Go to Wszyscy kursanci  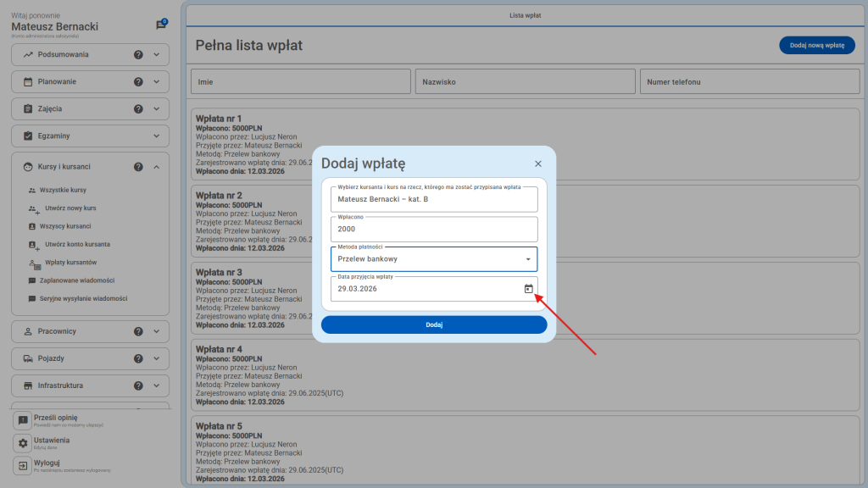(64, 227)
